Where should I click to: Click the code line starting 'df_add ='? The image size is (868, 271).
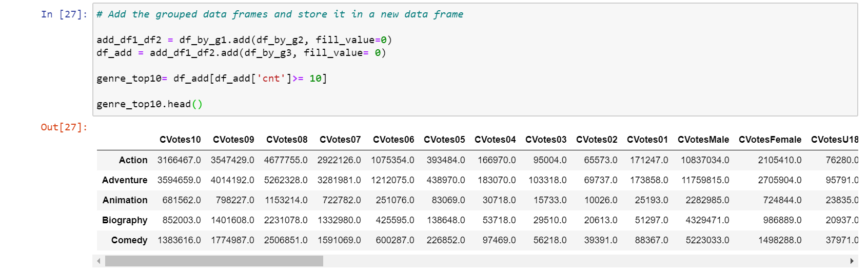(241, 53)
